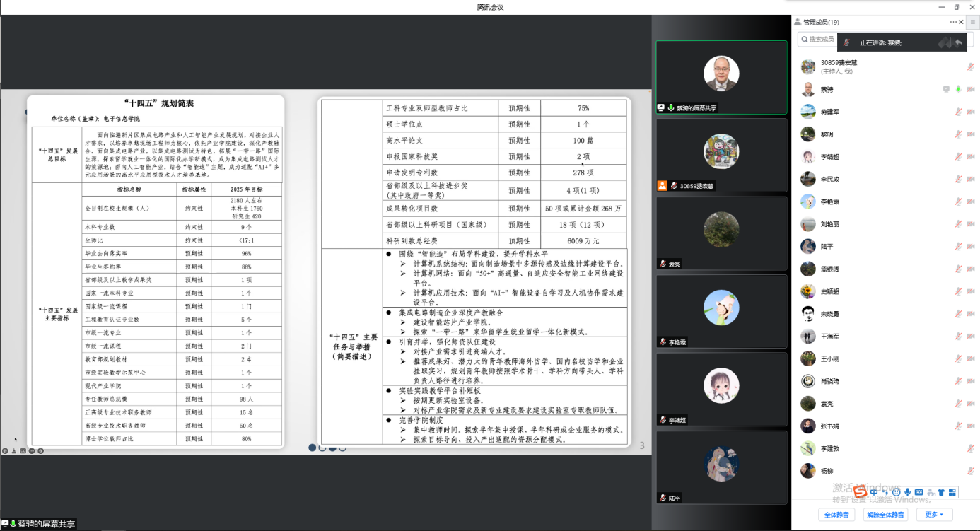Toggle microphone mute for 蒋建军
The height and width of the screenshot is (531, 980).
(x=959, y=112)
